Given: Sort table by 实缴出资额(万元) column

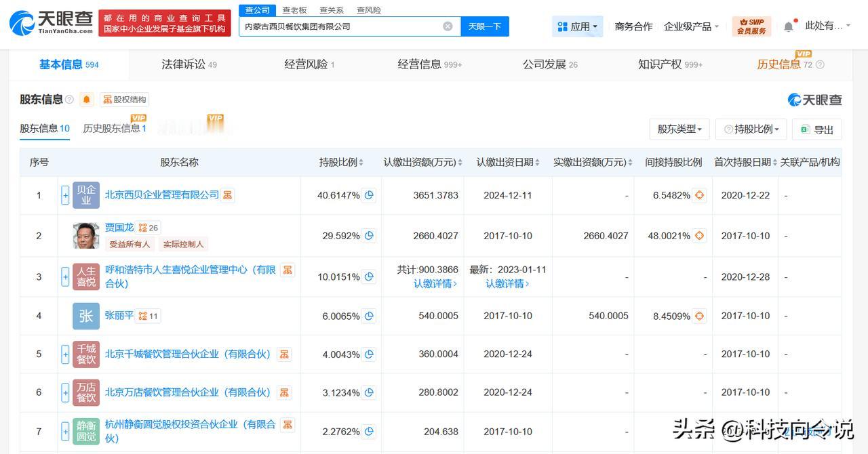Looking at the screenshot, I should click(x=593, y=163).
